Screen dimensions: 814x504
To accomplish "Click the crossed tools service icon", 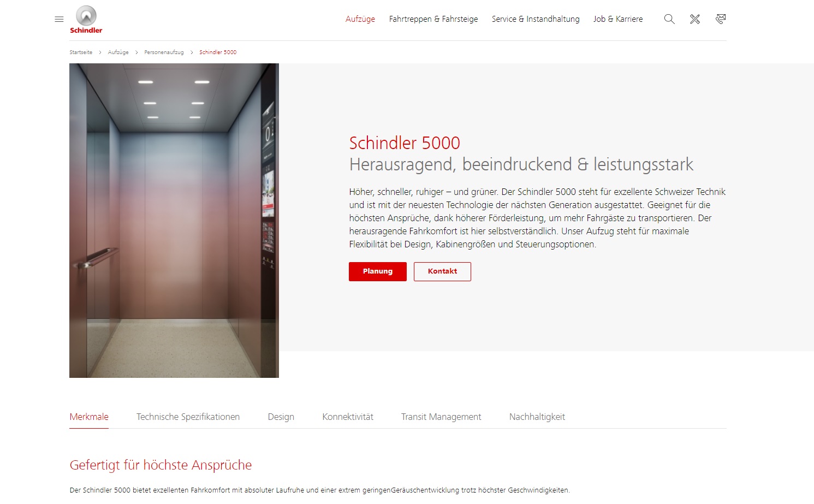I will (695, 19).
